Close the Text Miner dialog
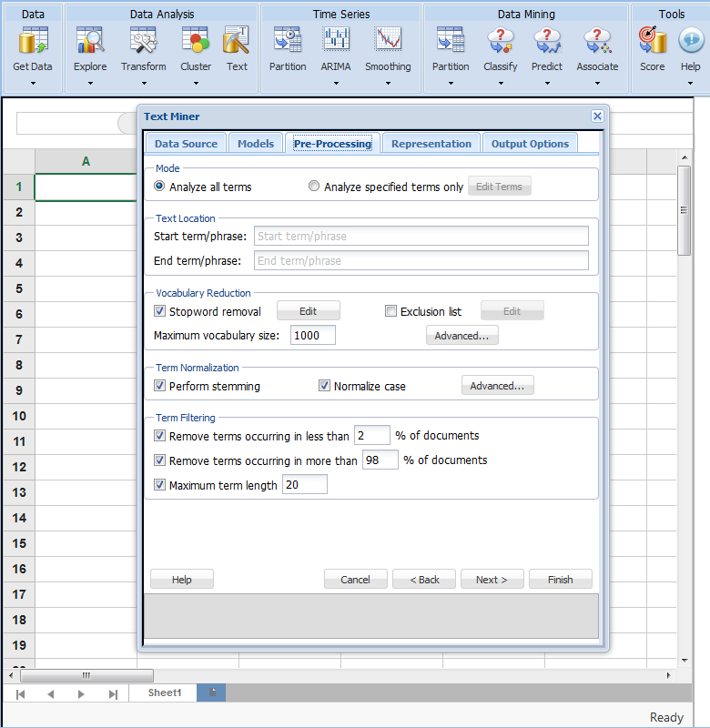The width and height of the screenshot is (710, 728). click(x=597, y=116)
